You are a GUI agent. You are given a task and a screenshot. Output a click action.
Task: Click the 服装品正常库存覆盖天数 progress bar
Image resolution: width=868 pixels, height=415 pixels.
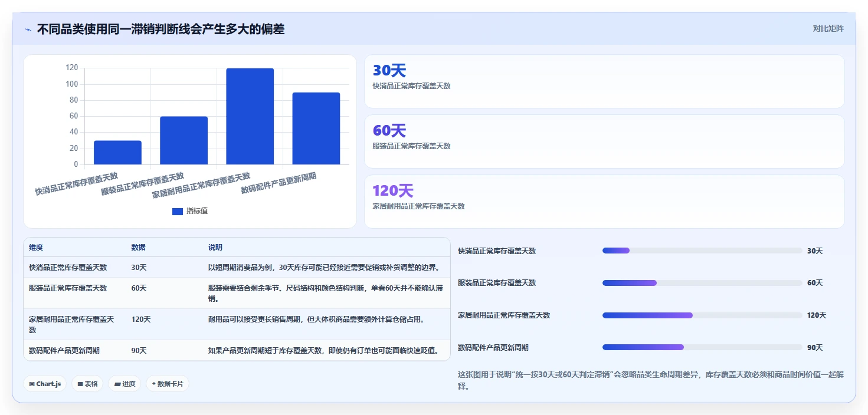702,283
